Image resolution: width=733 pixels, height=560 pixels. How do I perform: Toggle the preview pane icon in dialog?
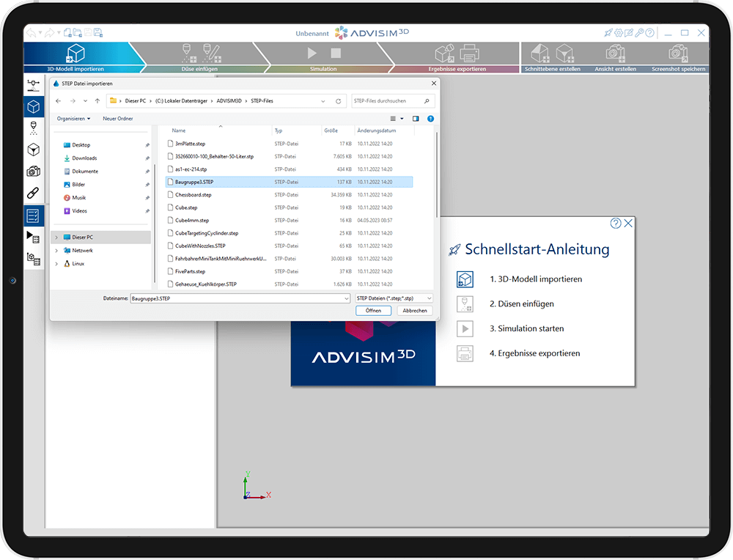(x=416, y=119)
